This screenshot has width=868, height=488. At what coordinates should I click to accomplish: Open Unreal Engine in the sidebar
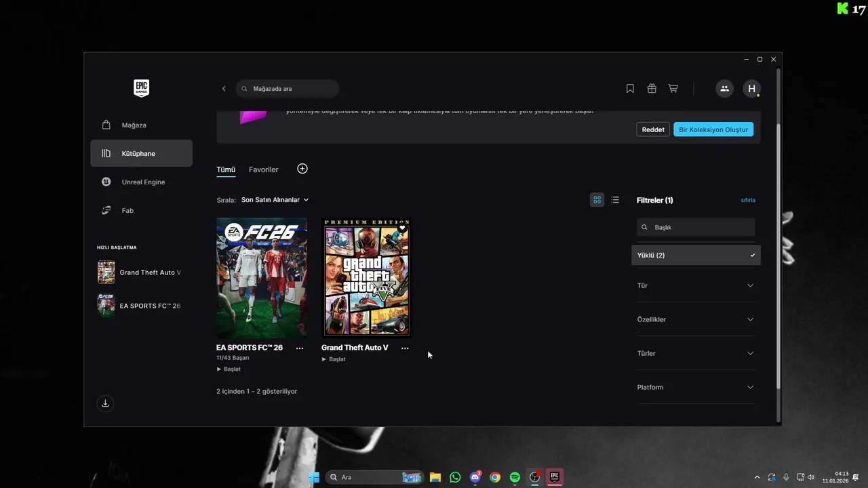[141, 182]
